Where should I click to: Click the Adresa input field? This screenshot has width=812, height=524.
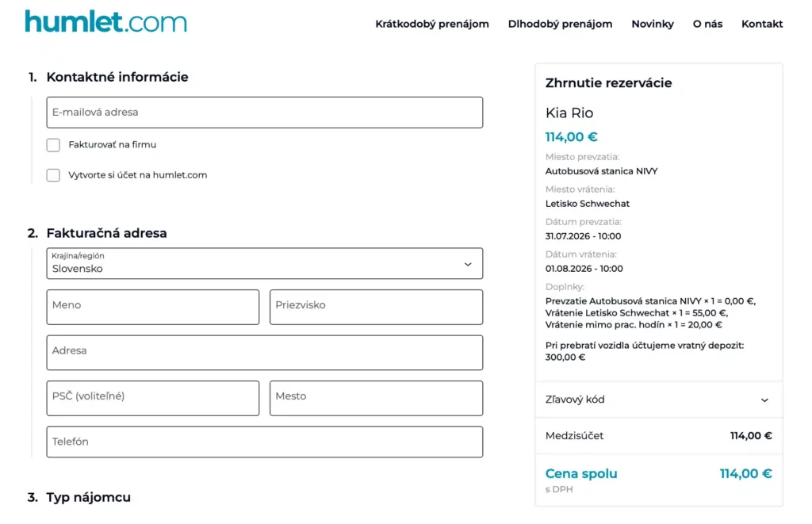tap(265, 353)
